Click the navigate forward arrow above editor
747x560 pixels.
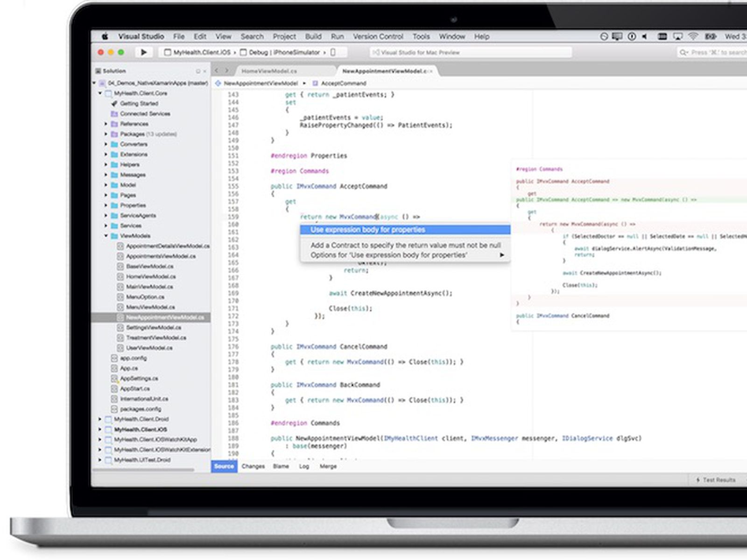(227, 71)
